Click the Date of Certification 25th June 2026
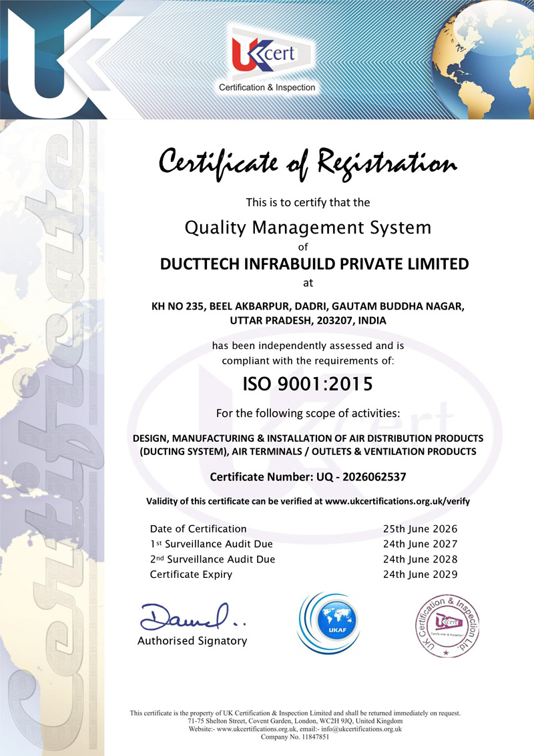 tap(420, 529)
